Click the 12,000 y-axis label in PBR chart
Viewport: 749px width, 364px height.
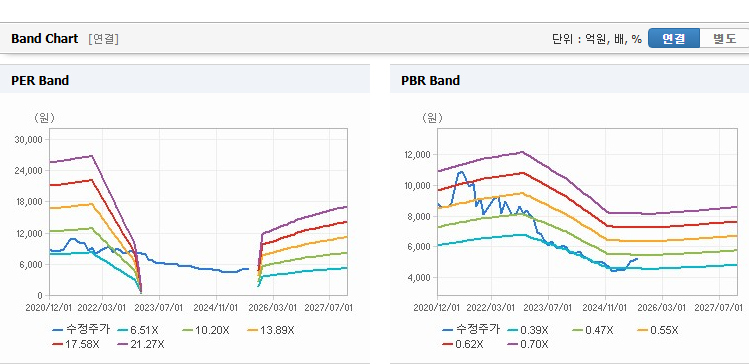[x=417, y=154]
